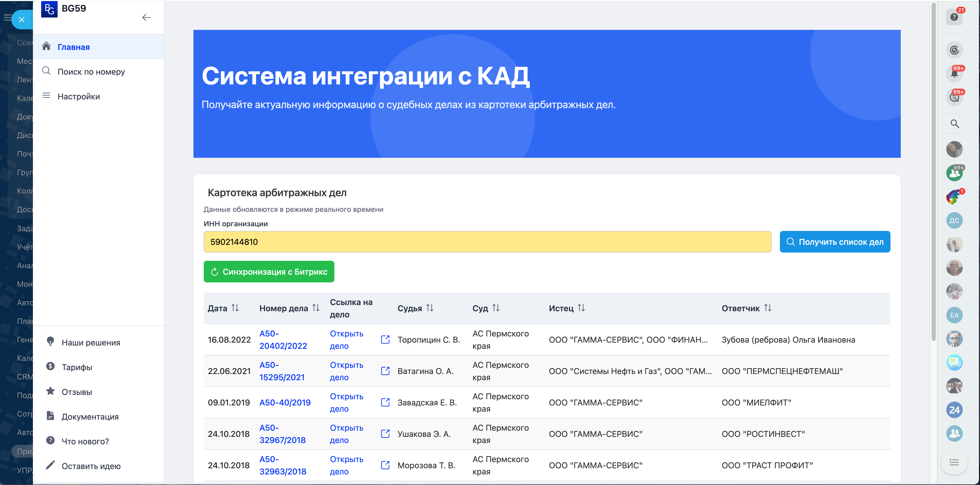Click the ИНН организации input field
The image size is (980, 485).
pos(487,242)
